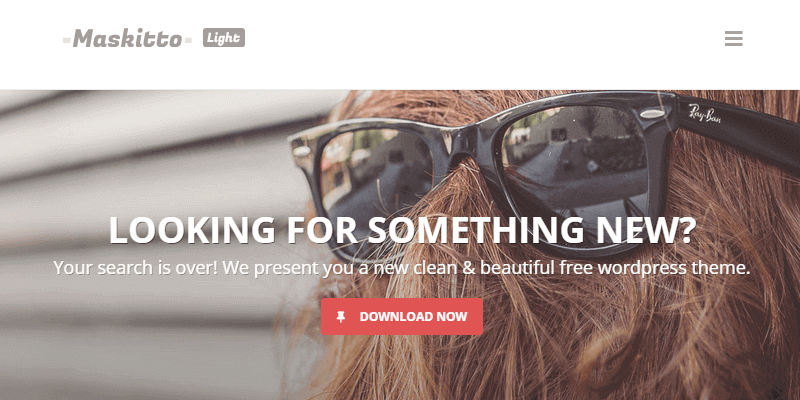Click the dash decoration right of Maskitto
The image size is (800, 400).
point(188,40)
